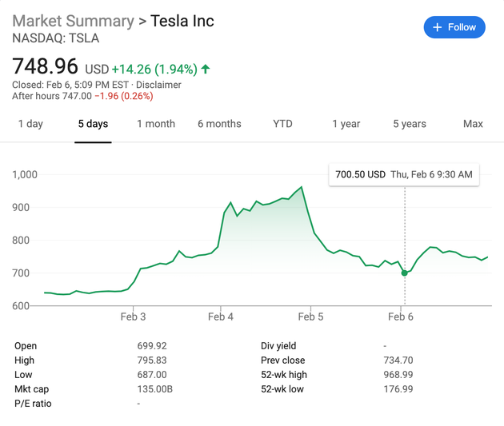Open the Disclaimer link
This screenshot has width=504, height=426.
click(x=161, y=85)
